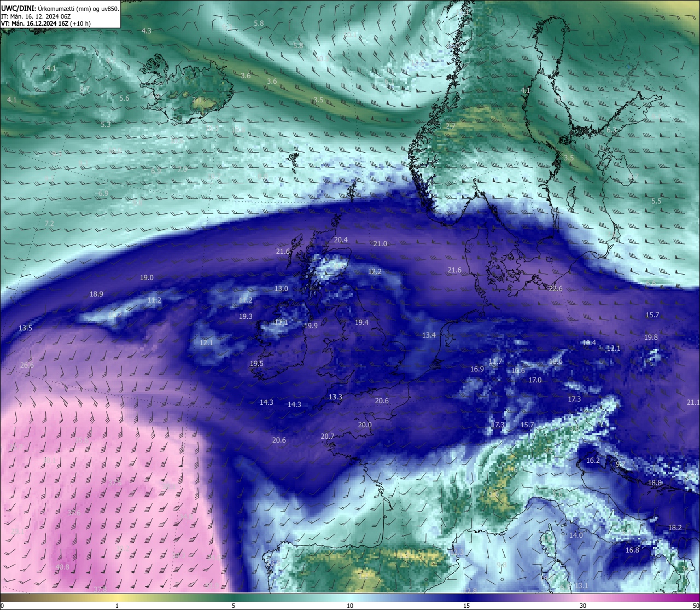The width and height of the screenshot is (700, 610).
Task: Click the 18.9 value label
Action: [x=96, y=294]
